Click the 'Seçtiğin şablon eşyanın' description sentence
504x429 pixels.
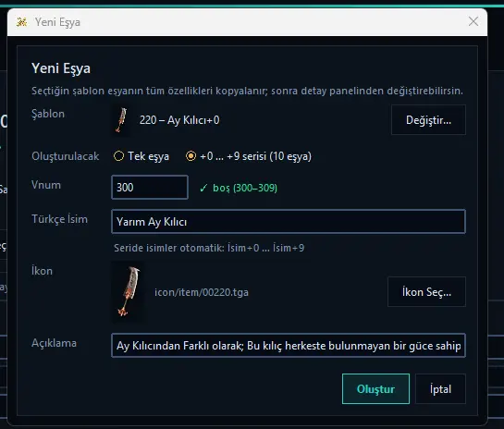pos(247,91)
